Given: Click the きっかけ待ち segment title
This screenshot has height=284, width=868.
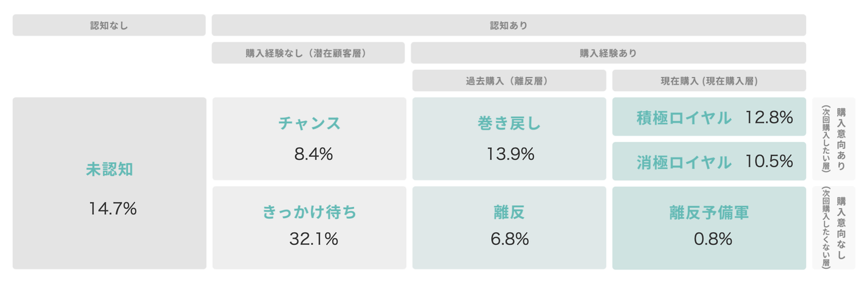Looking at the screenshot, I should pyautogui.click(x=309, y=212).
